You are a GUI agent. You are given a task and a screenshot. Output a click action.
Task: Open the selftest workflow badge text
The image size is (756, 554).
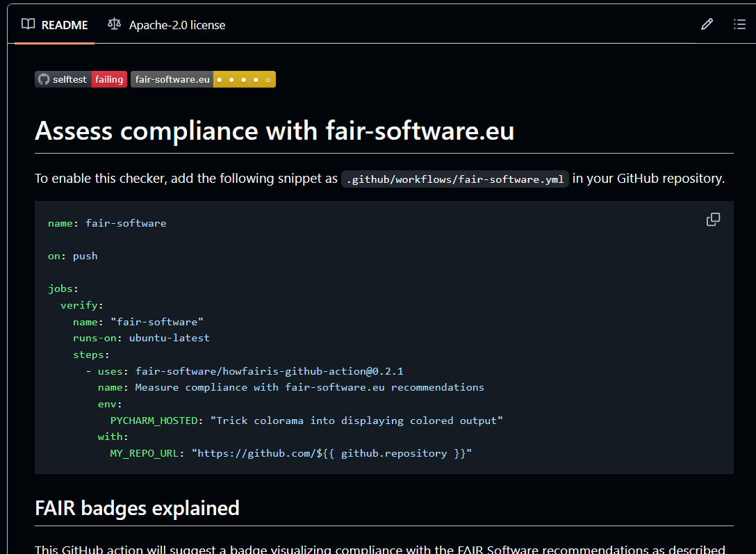[x=69, y=79]
